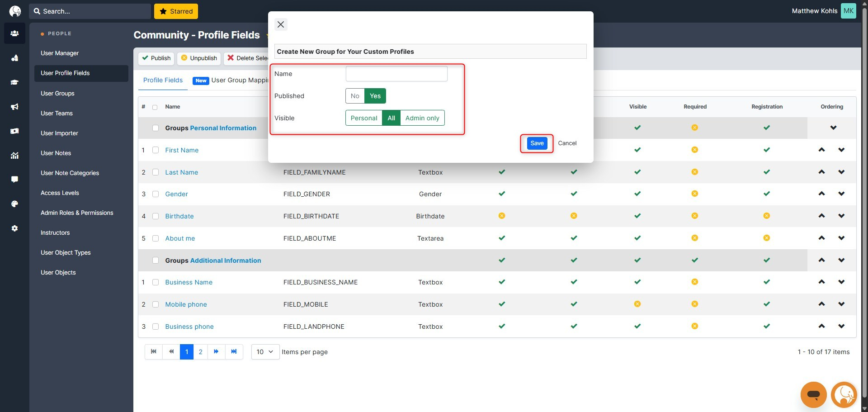Set Visible to Admin only
The height and width of the screenshot is (412, 868).
coord(422,118)
